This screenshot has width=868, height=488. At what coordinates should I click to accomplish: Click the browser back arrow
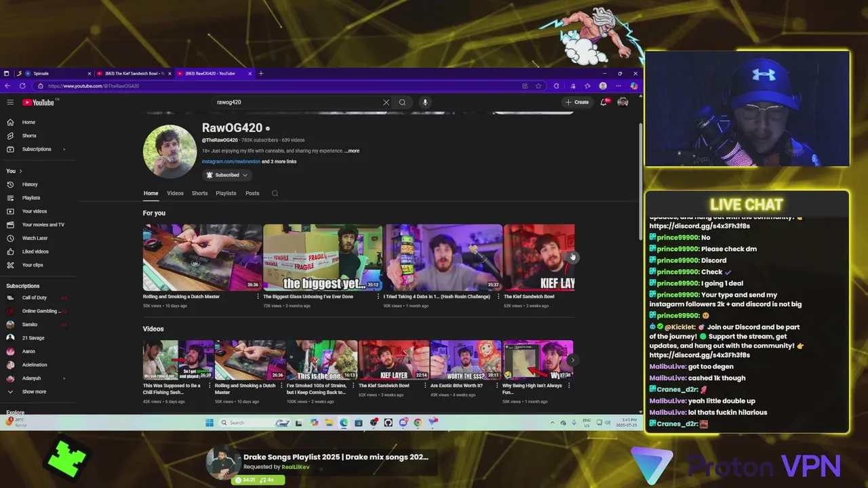[7, 86]
